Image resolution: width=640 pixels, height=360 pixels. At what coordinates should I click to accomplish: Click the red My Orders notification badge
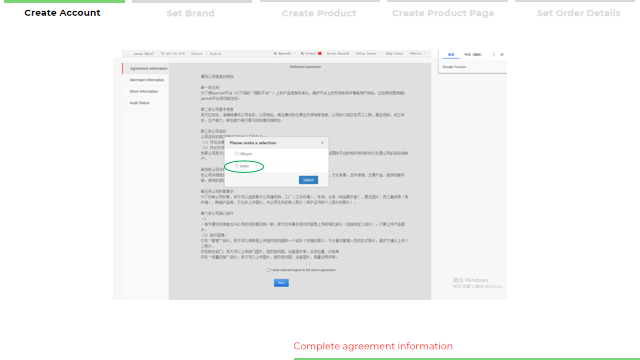tap(320, 53)
